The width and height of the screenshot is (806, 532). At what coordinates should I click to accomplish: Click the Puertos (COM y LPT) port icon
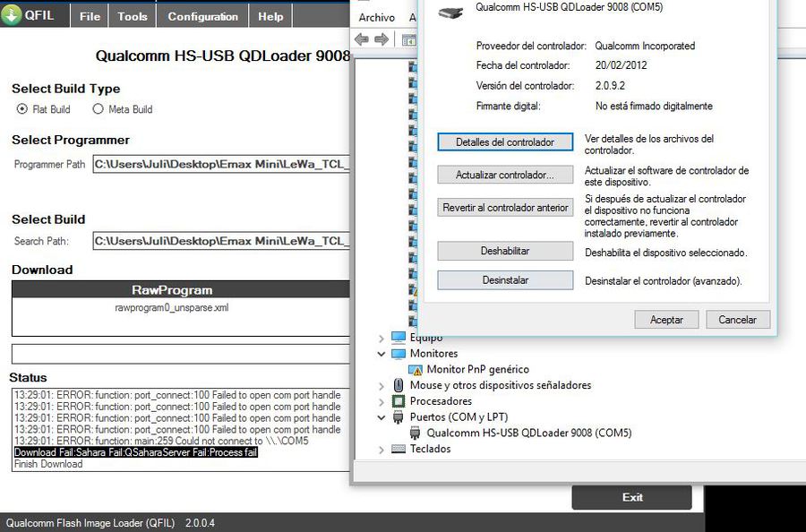tap(399, 416)
